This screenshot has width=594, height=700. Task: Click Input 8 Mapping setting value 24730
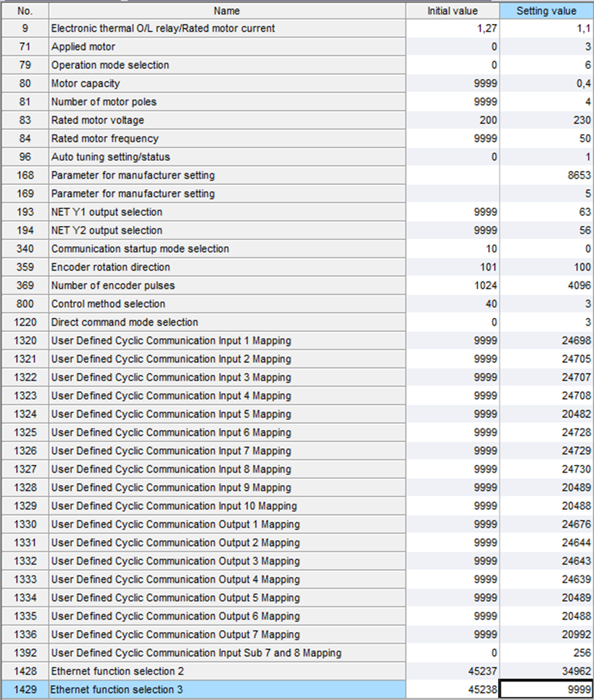546,470
